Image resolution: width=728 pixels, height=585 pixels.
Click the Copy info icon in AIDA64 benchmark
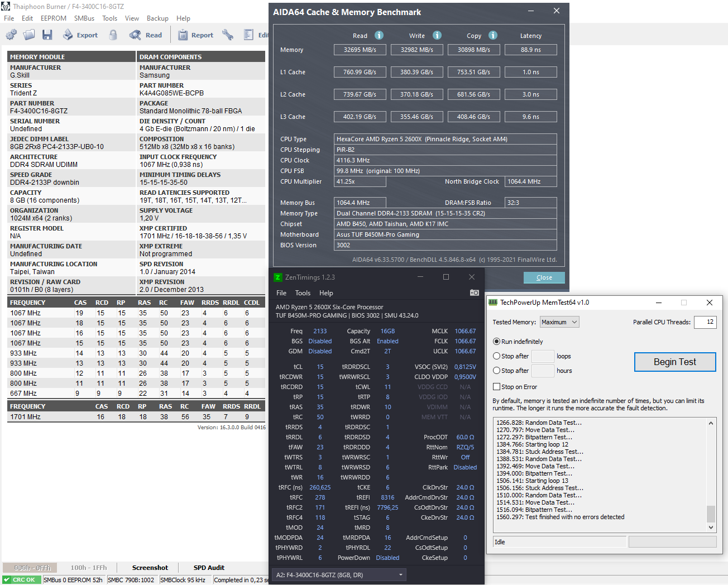493,35
